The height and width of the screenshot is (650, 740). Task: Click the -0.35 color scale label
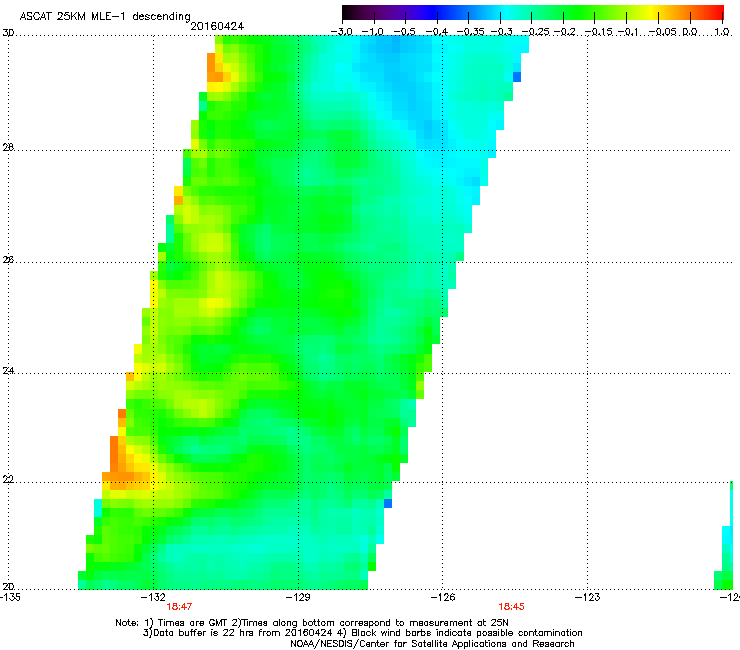470,32
